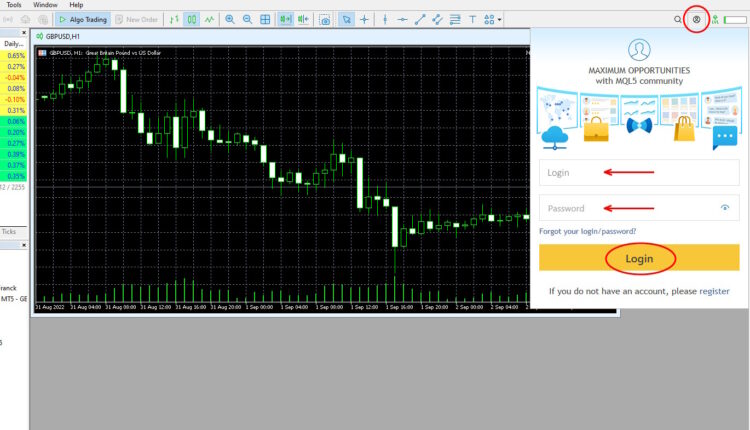The height and width of the screenshot is (430, 750).
Task: Select the text label drawing tool
Action: (x=472, y=19)
